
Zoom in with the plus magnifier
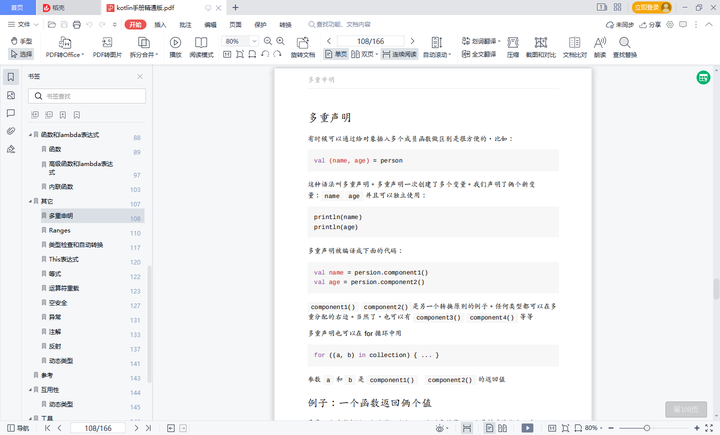(x=280, y=41)
